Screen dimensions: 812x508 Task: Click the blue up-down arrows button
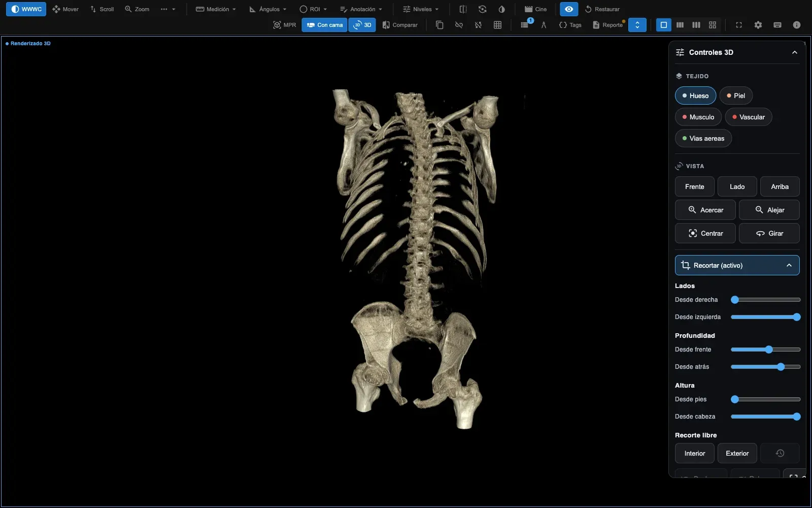[637, 25]
